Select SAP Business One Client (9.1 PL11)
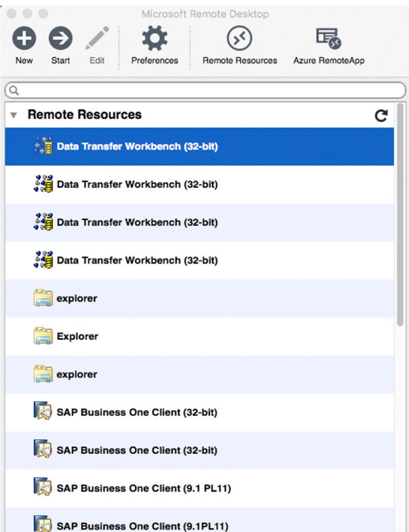Image resolution: width=409 pixels, height=532 pixels. [200, 488]
